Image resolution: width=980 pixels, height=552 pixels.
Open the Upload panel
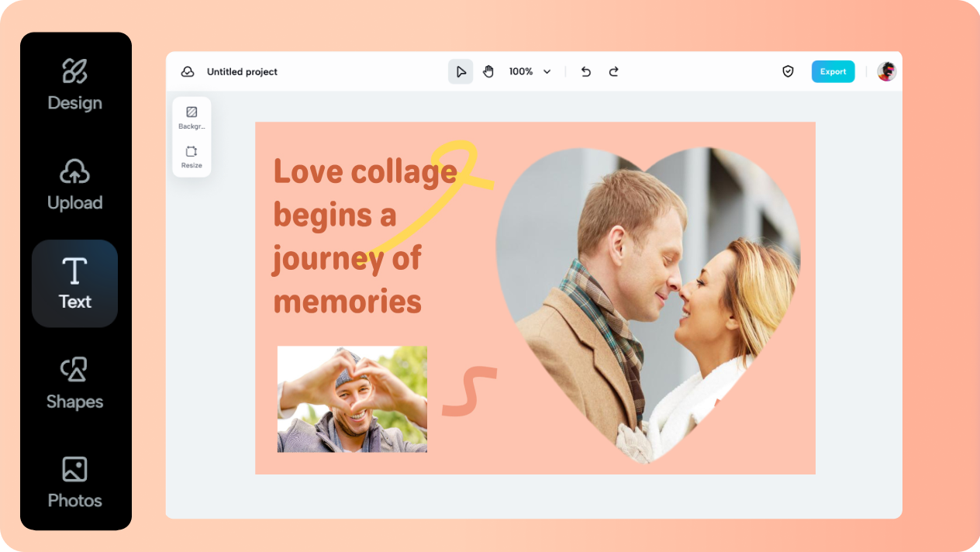(74, 186)
